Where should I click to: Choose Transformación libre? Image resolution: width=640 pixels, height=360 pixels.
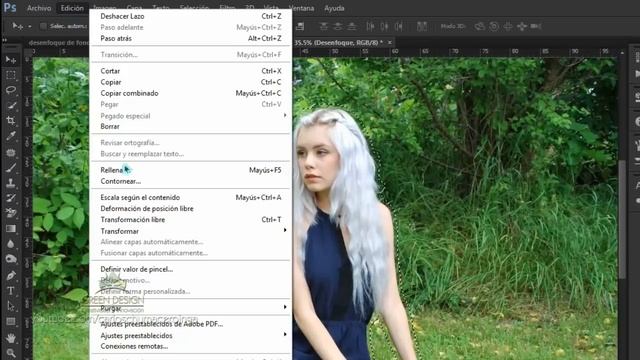click(191, 220)
